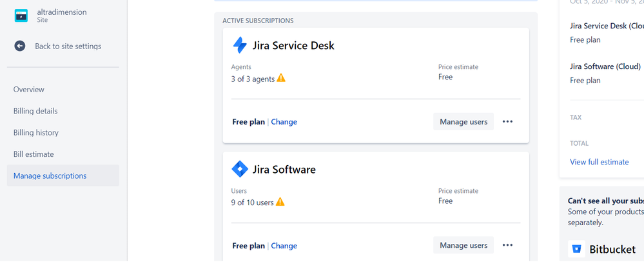Open more options for Jira Service Desk
Screen dimensions: 644x280
click(x=507, y=122)
